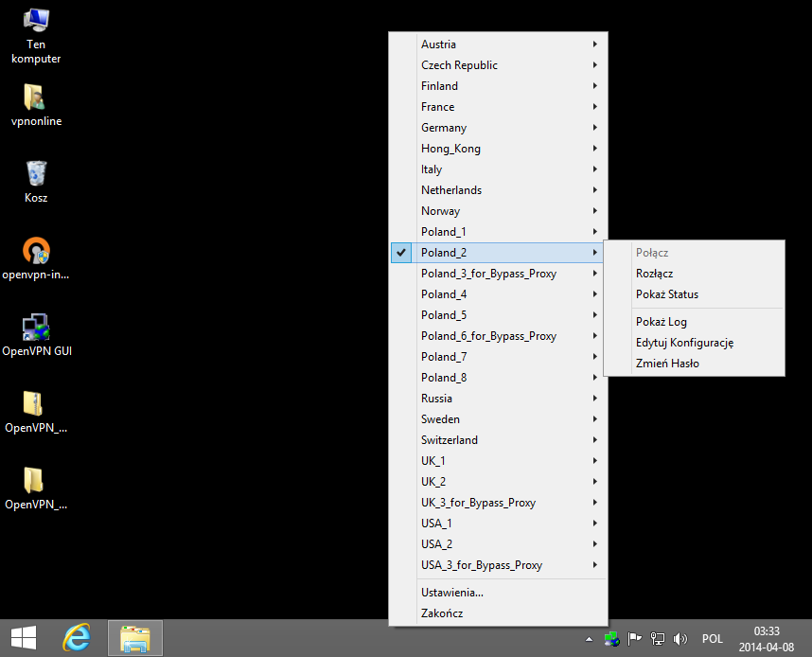
Task: Expand Czech Republic submenu arrow
Action: tap(595, 64)
